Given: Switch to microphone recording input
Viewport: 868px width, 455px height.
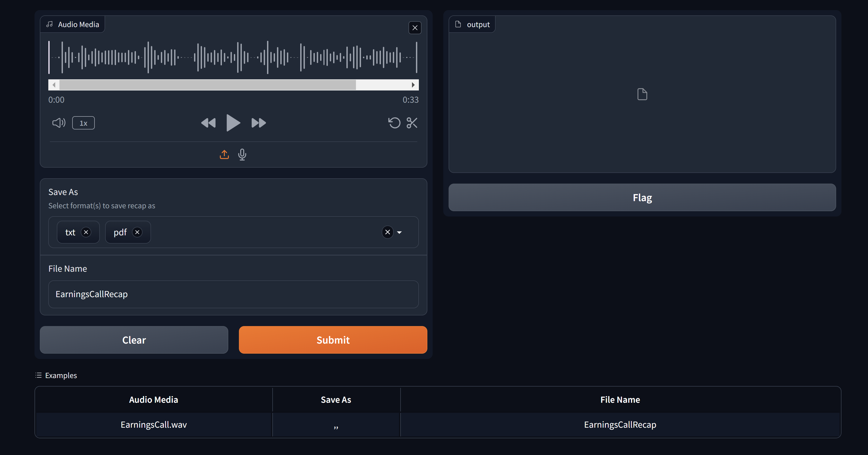Looking at the screenshot, I should click(242, 155).
